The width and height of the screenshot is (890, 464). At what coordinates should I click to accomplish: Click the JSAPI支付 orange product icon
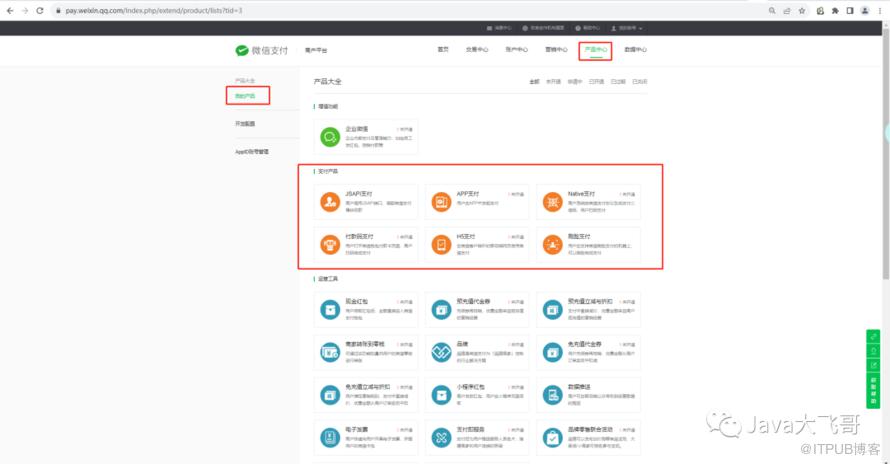pos(330,203)
